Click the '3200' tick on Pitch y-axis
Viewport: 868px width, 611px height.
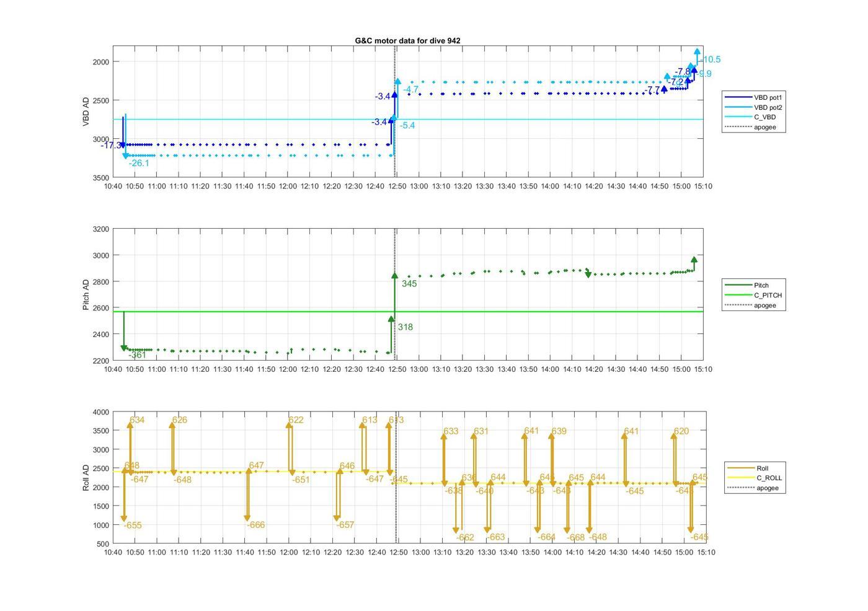100,229
